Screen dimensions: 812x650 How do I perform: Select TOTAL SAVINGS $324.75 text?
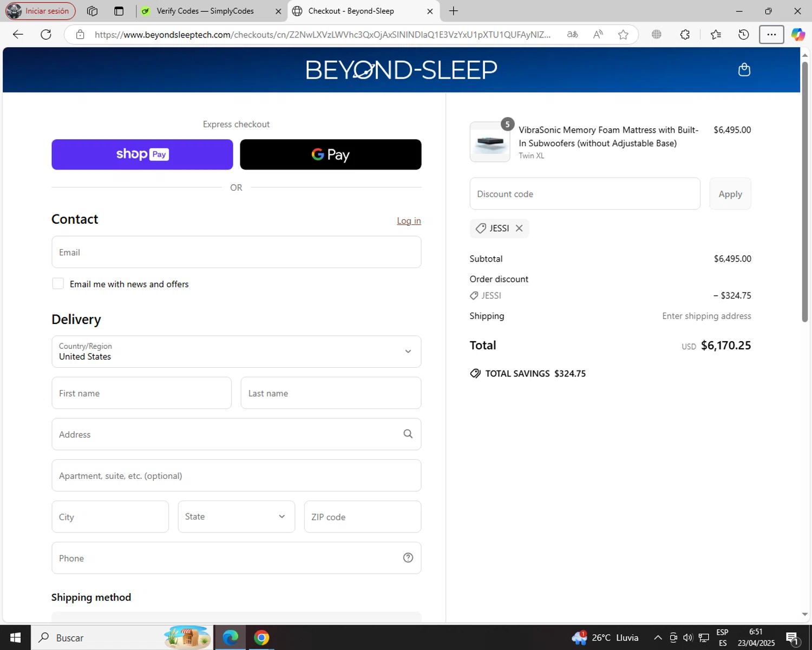(x=535, y=373)
